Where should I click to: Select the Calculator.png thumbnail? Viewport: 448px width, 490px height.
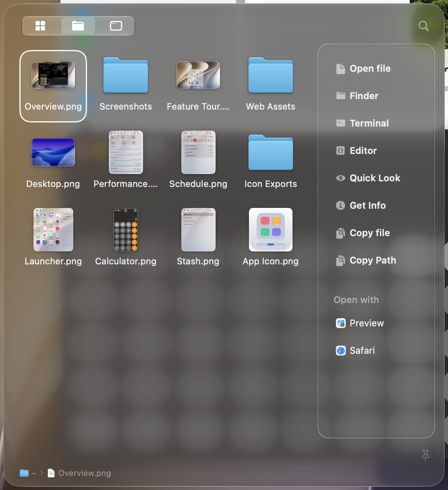point(126,230)
